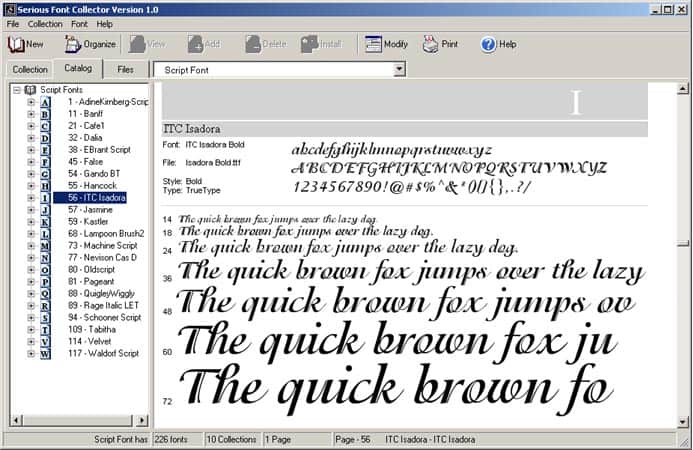Select the letter G index icon
This screenshot has width=693, height=450.
click(45, 174)
